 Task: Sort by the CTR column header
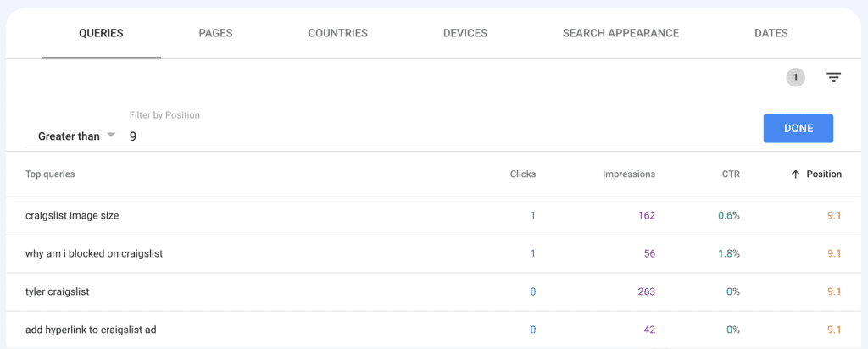732,174
